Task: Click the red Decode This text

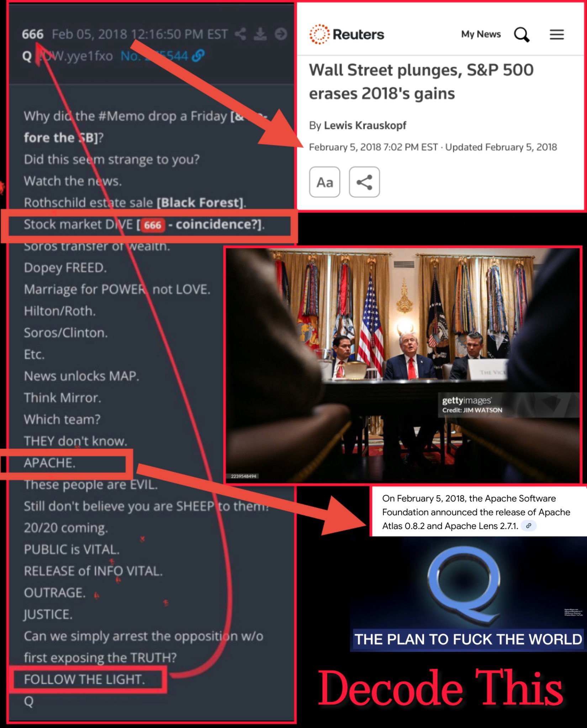Action: (x=440, y=688)
